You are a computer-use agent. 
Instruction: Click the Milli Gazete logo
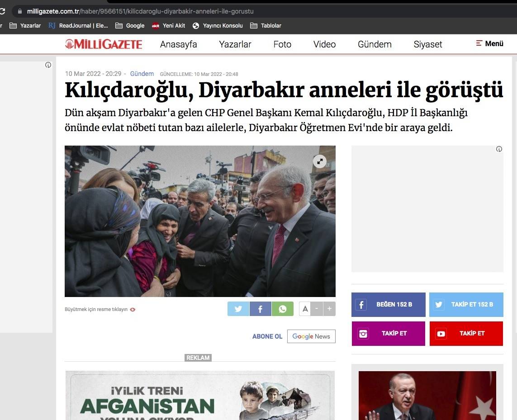coord(103,44)
